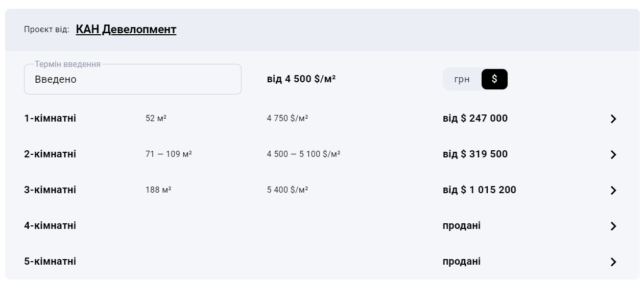Open the 4-кімнатні category label
644x302 pixels.
[x=50, y=226]
